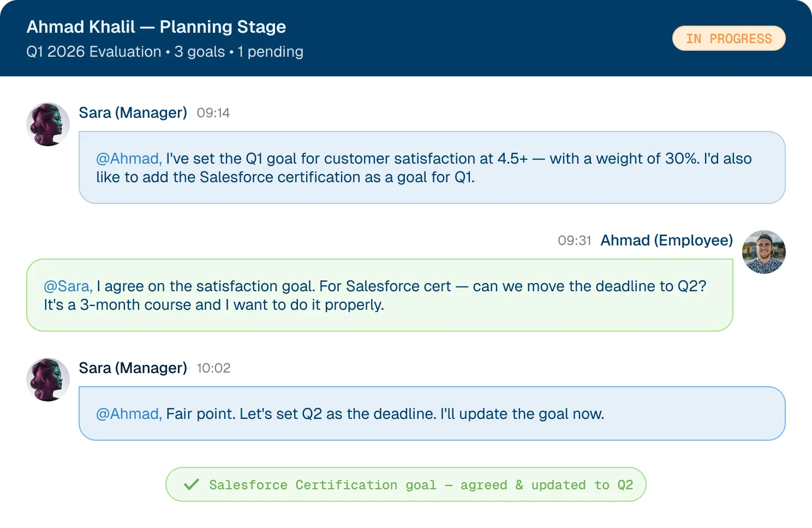Select the customer satisfaction goal message bubble
Image resolution: width=812 pixels, height=528 pixels.
pyautogui.click(x=432, y=167)
